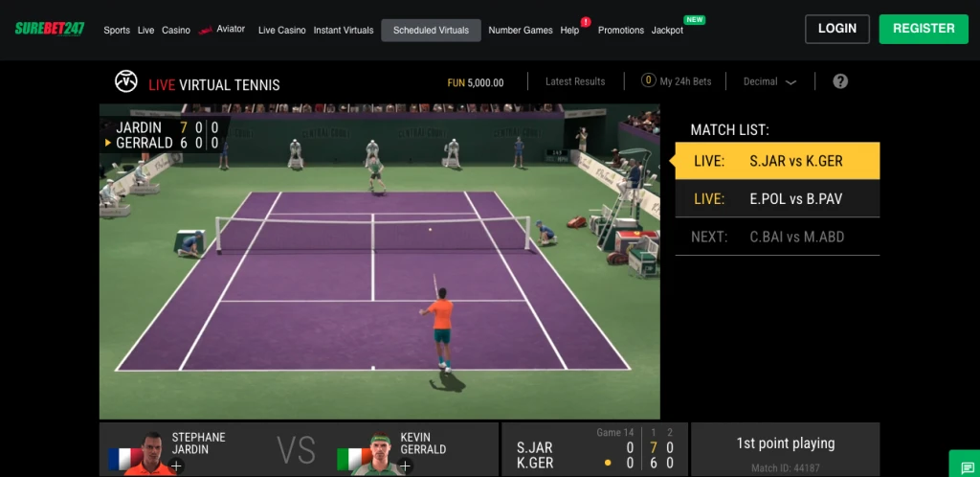This screenshot has width=980, height=477.
Task: Select live match S.JAR vs K.GER
Action: click(x=777, y=161)
